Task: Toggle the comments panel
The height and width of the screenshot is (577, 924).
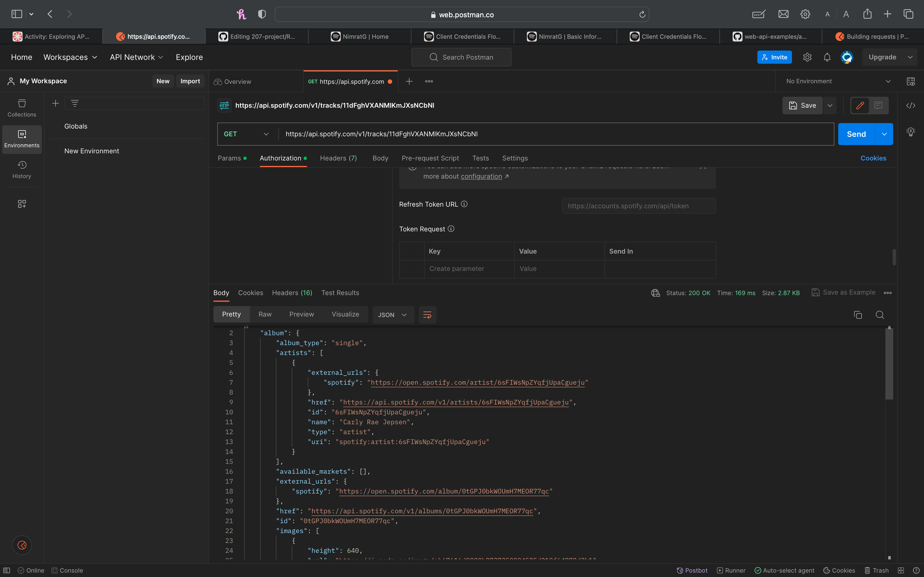Action: coord(879,105)
